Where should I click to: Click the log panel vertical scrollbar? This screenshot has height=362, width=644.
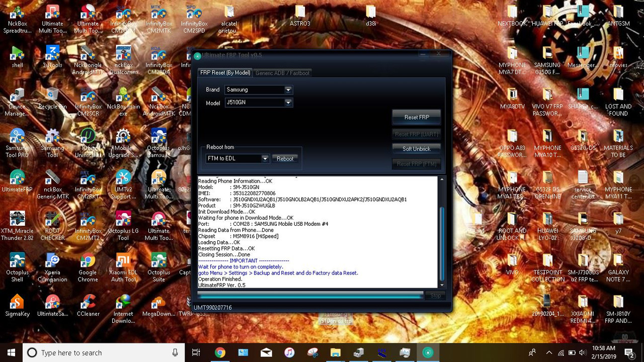[x=442, y=233]
